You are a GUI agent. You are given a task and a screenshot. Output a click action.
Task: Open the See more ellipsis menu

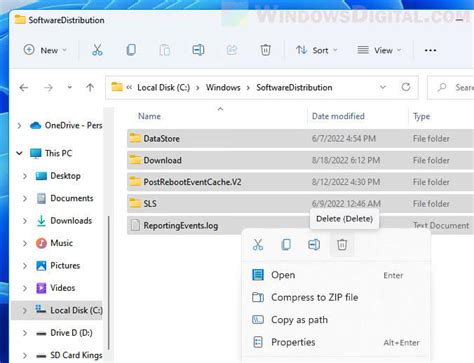(x=430, y=50)
